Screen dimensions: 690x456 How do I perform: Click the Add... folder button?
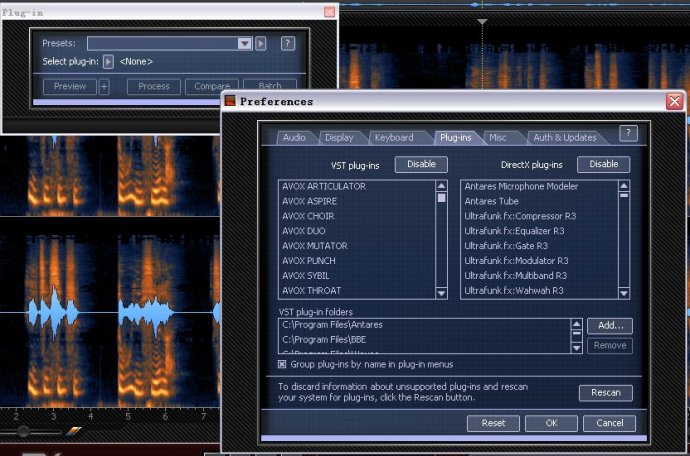coord(610,326)
